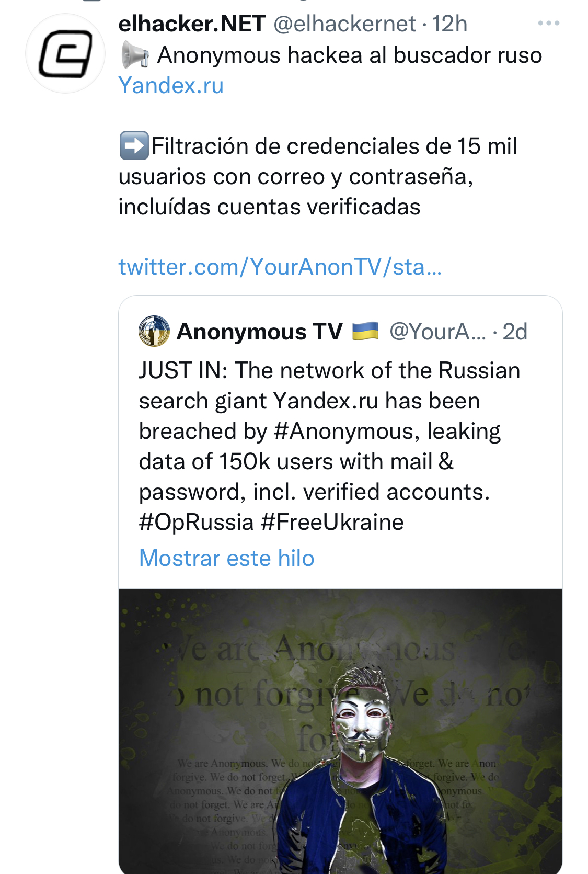Click the megaphone emoji in the tweet

(x=135, y=55)
